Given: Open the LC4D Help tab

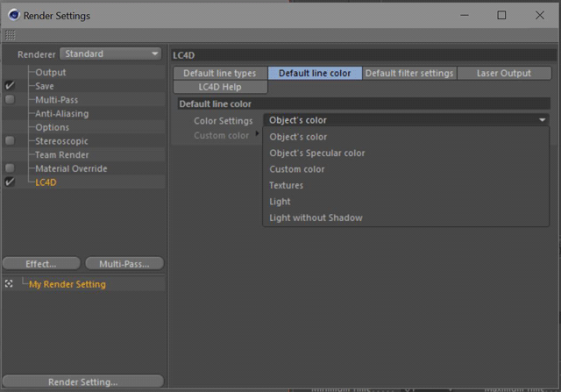Looking at the screenshot, I should [220, 87].
